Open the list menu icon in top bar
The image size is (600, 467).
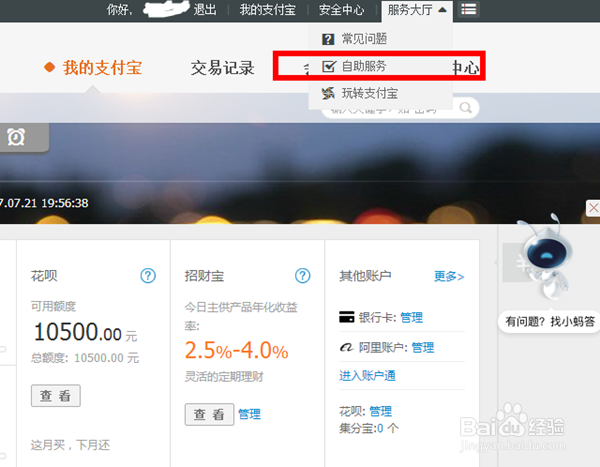[468, 9]
